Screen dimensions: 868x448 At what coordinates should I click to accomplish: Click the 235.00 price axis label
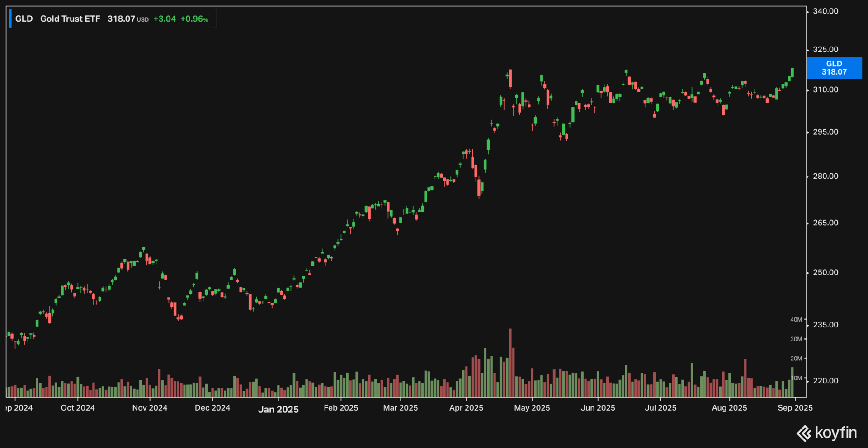click(x=826, y=325)
